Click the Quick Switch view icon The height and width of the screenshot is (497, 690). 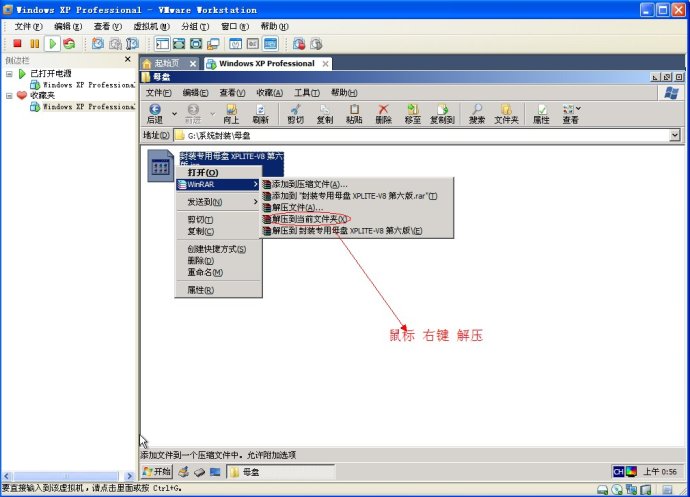(x=179, y=44)
